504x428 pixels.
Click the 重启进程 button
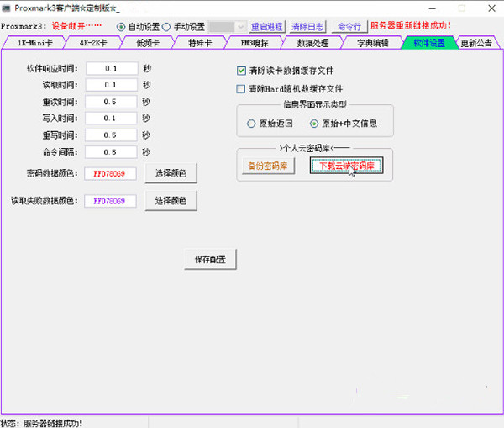(x=266, y=26)
